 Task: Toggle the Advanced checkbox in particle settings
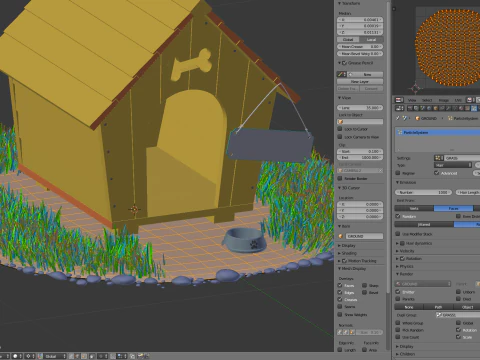point(437,173)
